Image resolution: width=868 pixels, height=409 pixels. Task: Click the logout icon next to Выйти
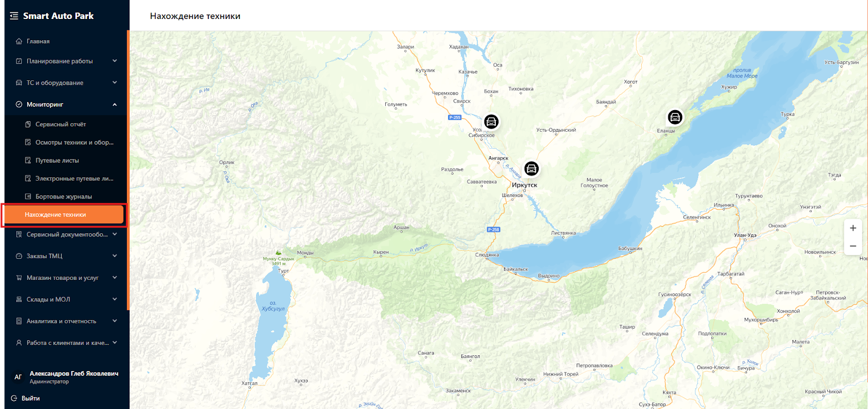coord(14,398)
